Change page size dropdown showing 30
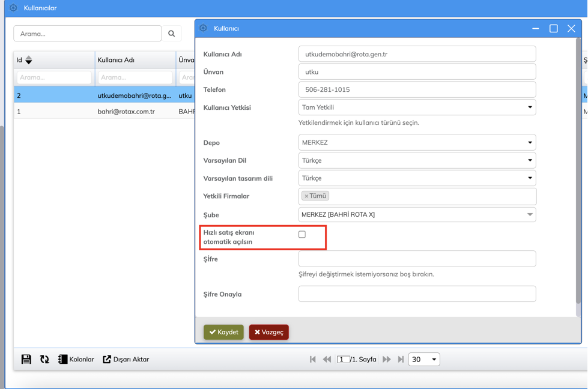This screenshot has height=389, width=588. [424, 359]
